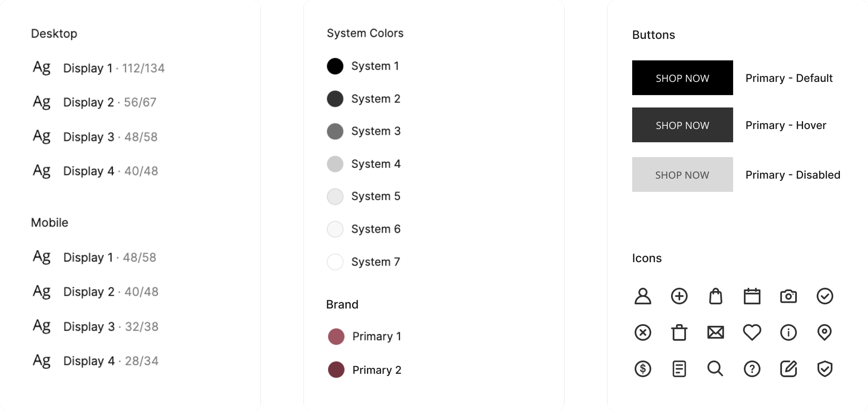Select the shopping bag icon
868x411 pixels.
(715, 296)
